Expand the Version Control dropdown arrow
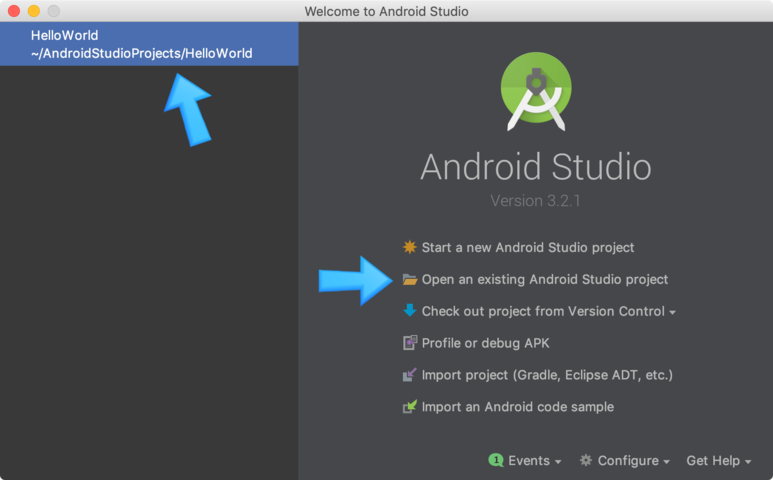Viewport: 773px width, 480px height. tap(672, 312)
